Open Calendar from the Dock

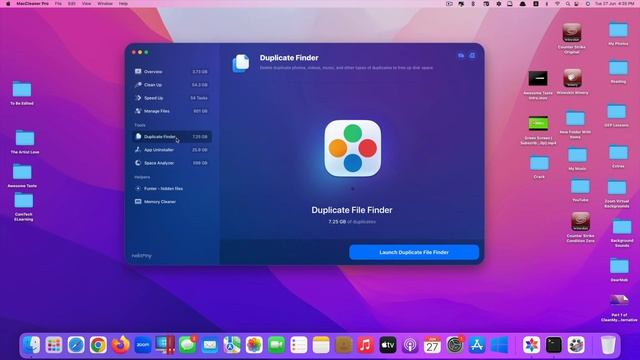(432, 345)
